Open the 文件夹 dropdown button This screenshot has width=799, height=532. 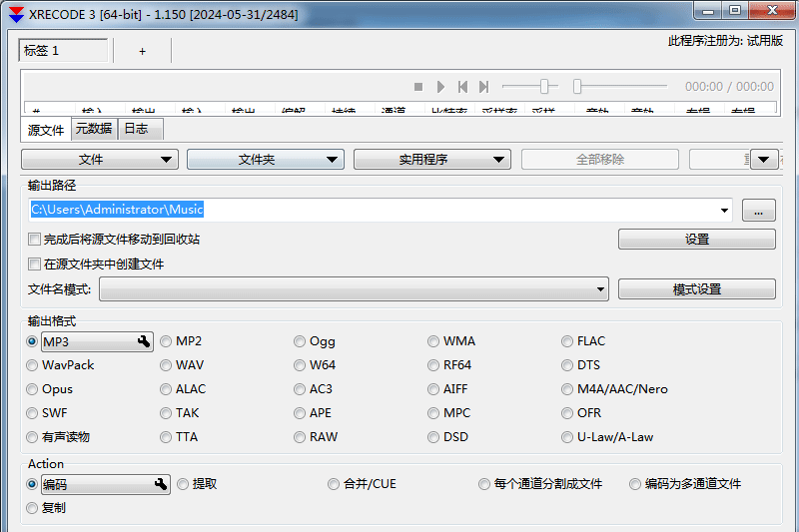(x=266, y=160)
